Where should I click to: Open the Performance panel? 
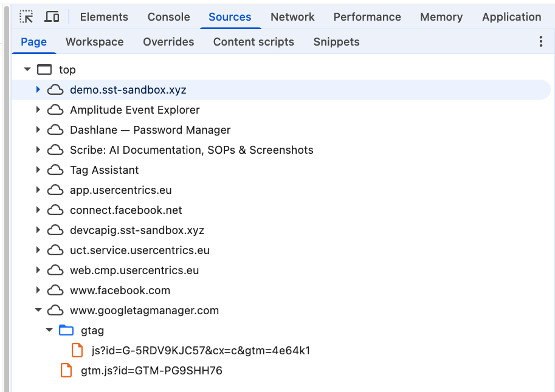pyautogui.click(x=367, y=16)
